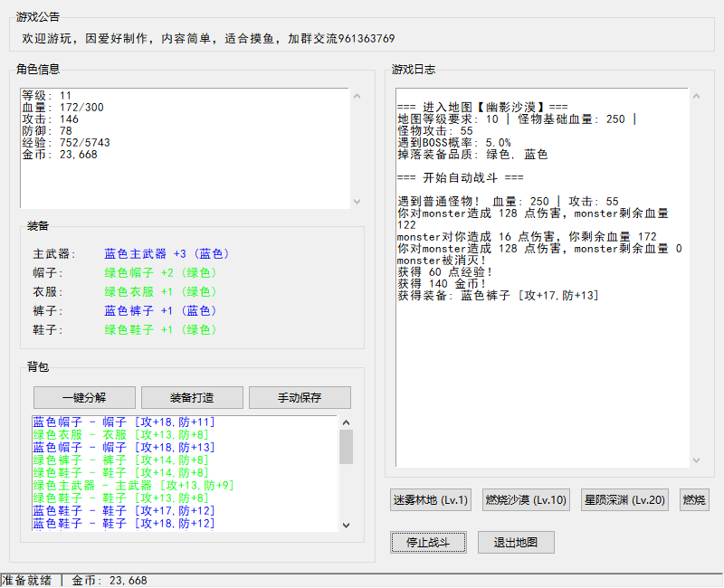The width and height of the screenshot is (724, 588).
Task: Stop the battle with 停止战斗
Action: click(x=429, y=543)
